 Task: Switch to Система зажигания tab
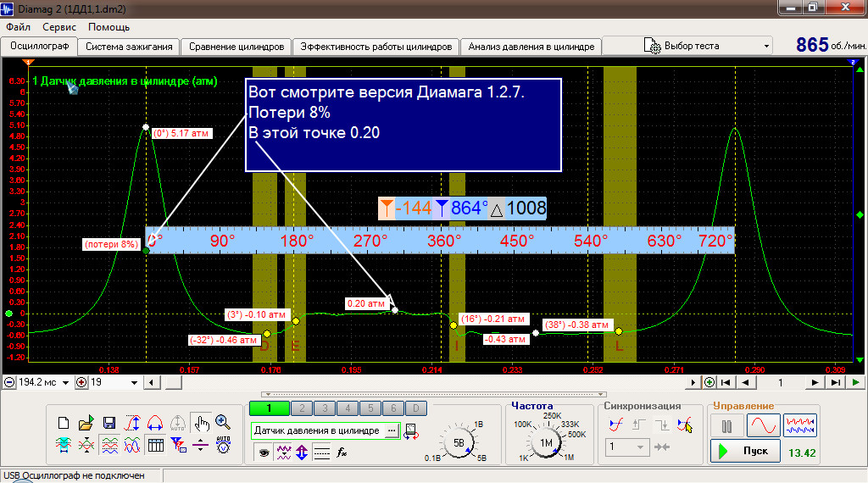tap(129, 47)
